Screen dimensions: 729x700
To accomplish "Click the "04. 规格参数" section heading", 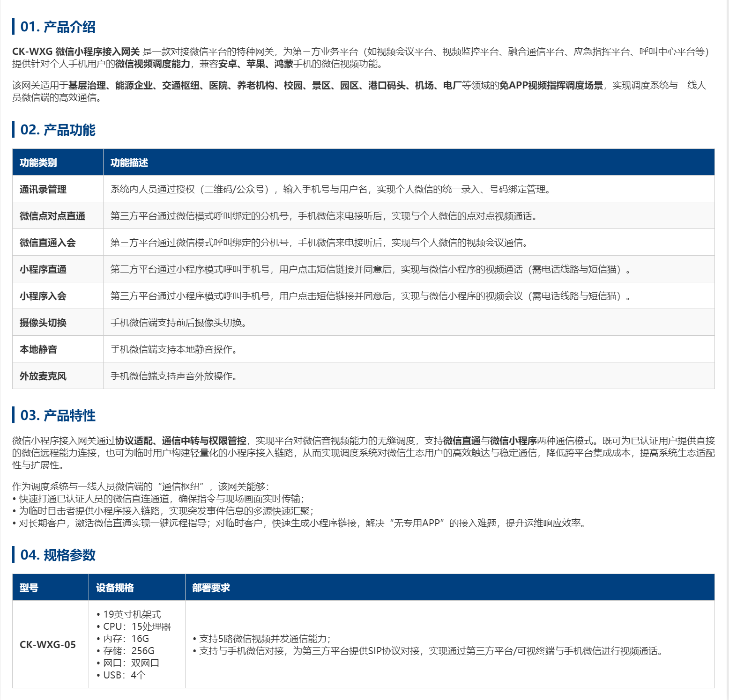I will coord(58,555).
